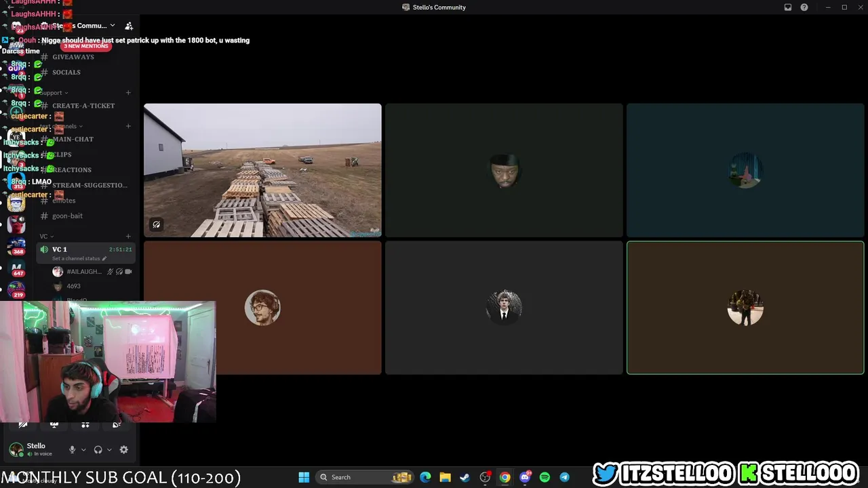Open the User Settings gear
The image size is (868, 488).
click(x=123, y=449)
